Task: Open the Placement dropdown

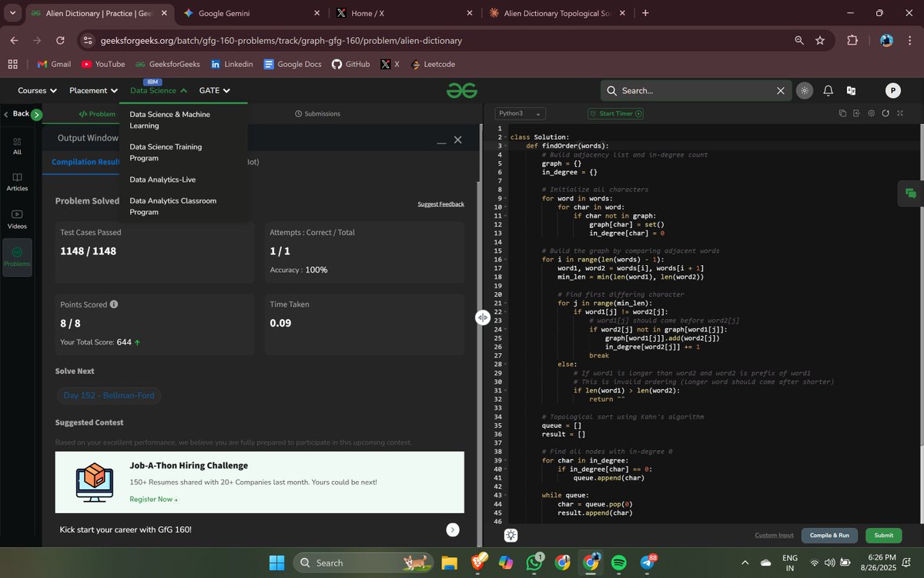Action: [93, 90]
